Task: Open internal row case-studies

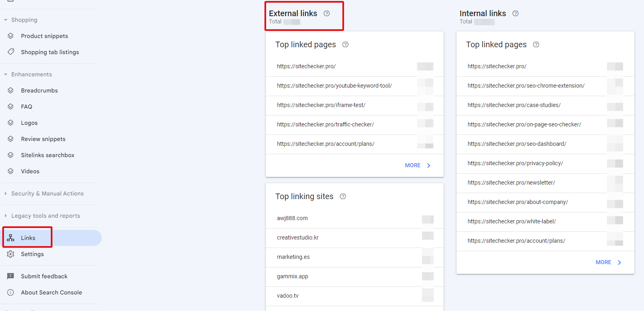Action: [x=545, y=105]
